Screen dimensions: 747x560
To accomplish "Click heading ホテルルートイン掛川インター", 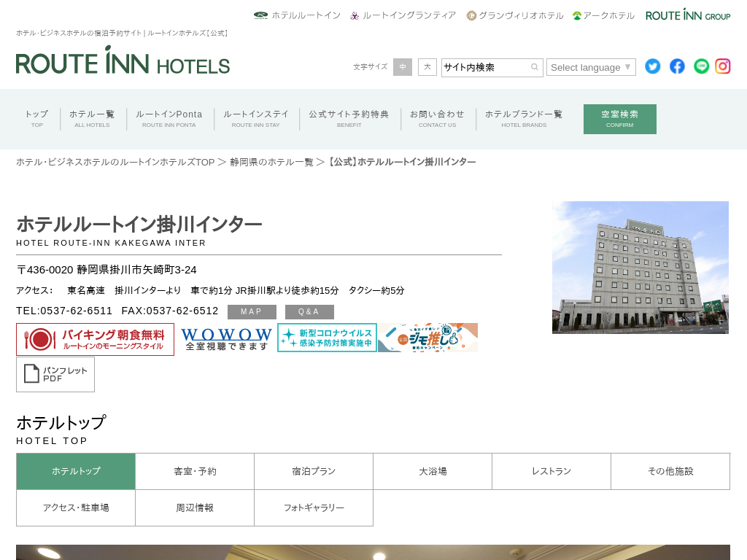I will (x=139, y=224).
